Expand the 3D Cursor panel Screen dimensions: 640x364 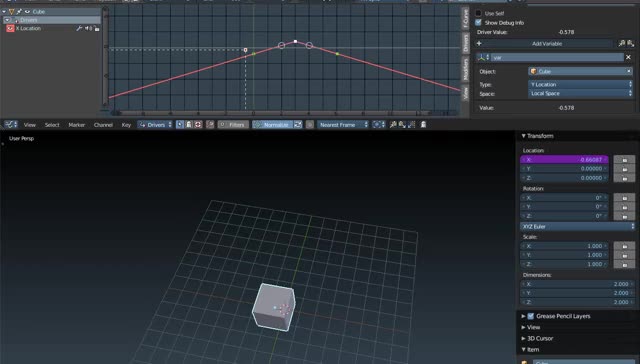(x=539, y=338)
